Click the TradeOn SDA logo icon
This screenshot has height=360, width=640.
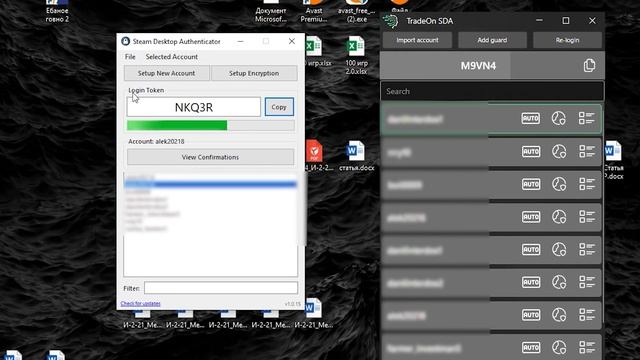tap(390, 21)
